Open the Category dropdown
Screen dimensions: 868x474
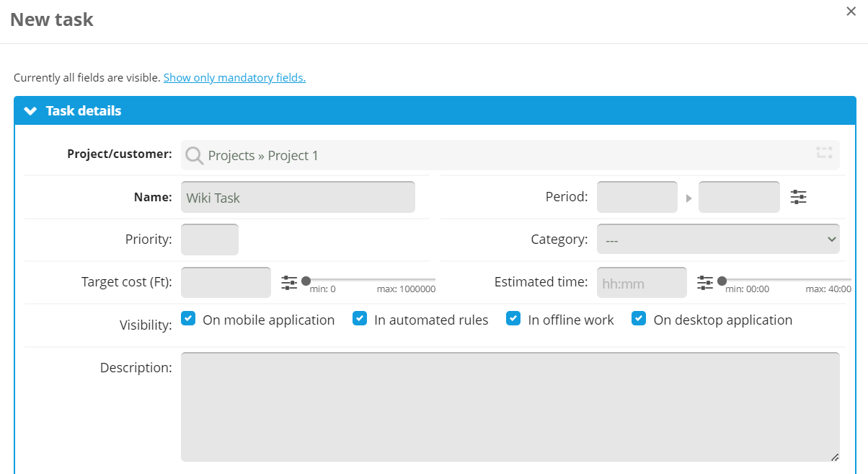[718, 240]
